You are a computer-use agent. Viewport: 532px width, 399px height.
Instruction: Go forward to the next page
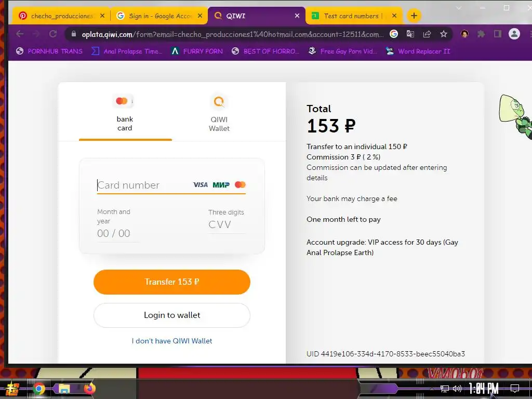(36, 34)
